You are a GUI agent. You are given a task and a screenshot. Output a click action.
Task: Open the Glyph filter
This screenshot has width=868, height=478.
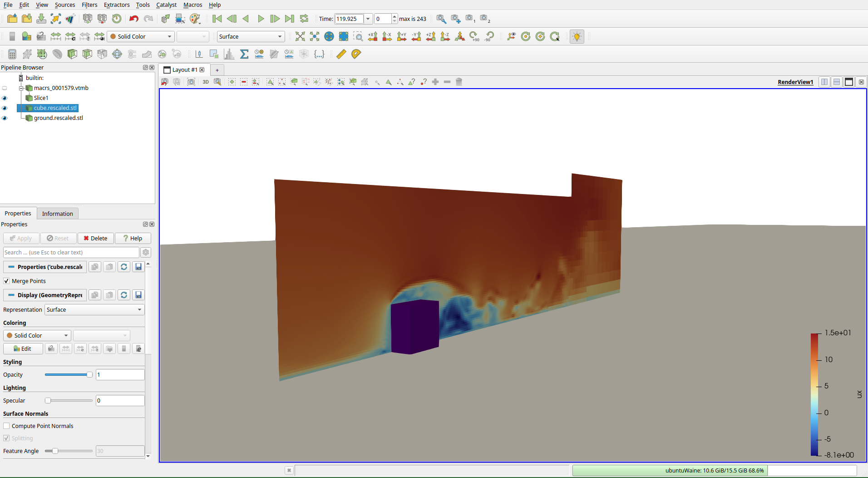(x=117, y=54)
